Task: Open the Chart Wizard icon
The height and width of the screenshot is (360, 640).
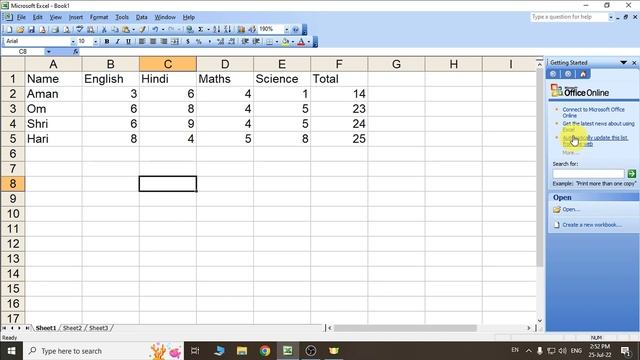Action: (x=241, y=29)
